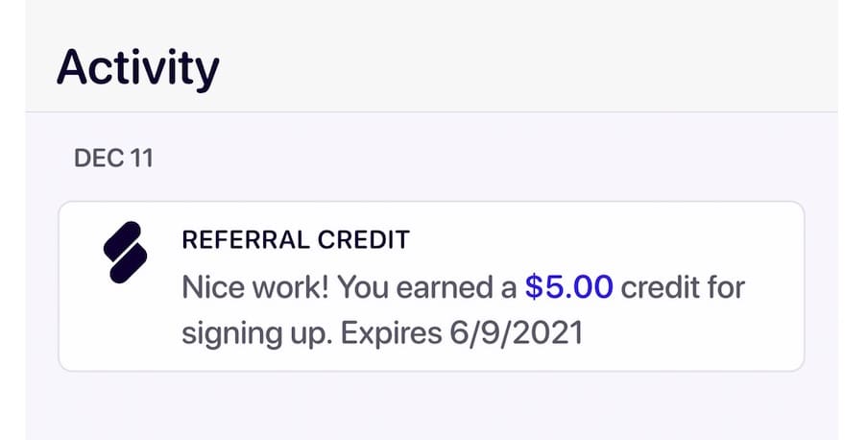
Task: Click "credit for" after the dollar amount
Action: tap(684, 287)
